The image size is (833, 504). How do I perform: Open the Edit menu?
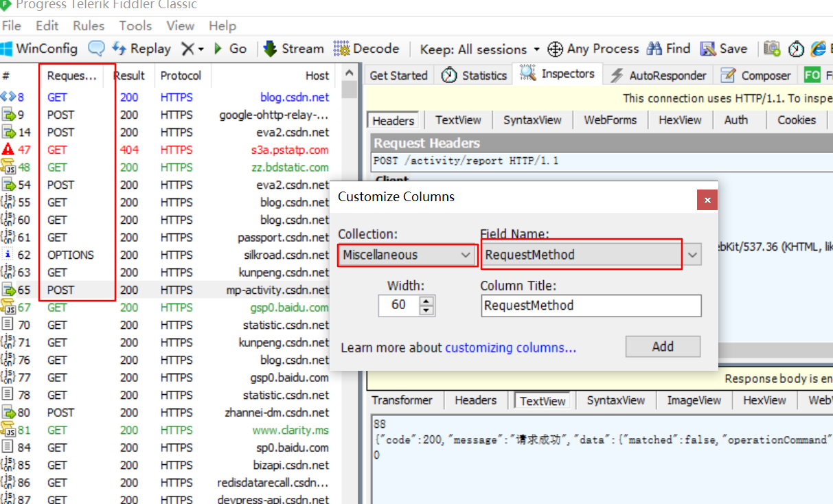pos(47,25)
